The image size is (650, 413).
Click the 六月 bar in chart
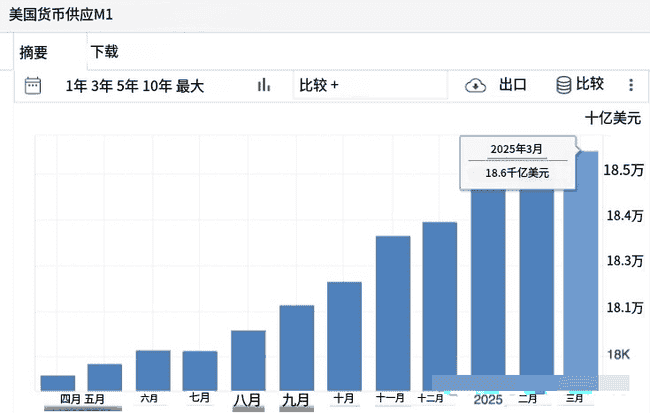click(152, 369)
